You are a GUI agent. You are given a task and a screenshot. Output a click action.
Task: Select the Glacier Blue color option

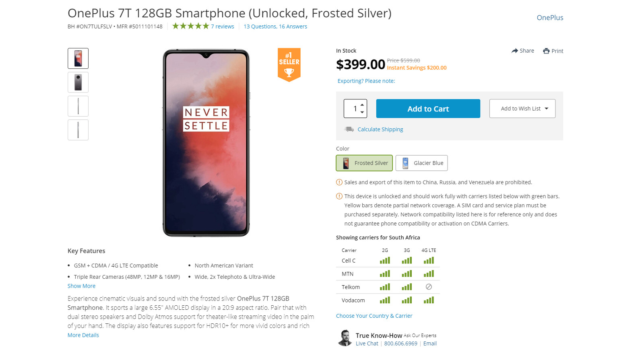coord(421,163)
